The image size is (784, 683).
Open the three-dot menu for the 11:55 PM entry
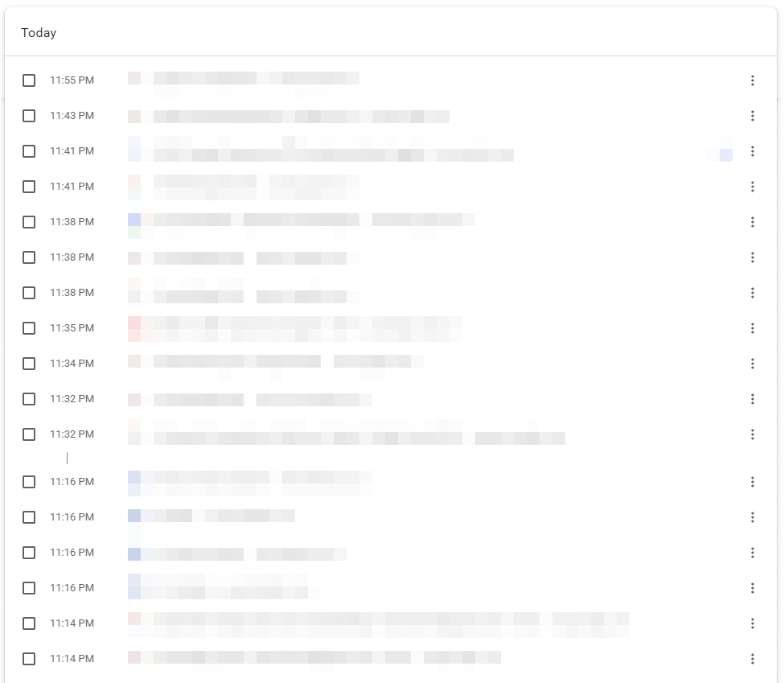click(752, 80)
